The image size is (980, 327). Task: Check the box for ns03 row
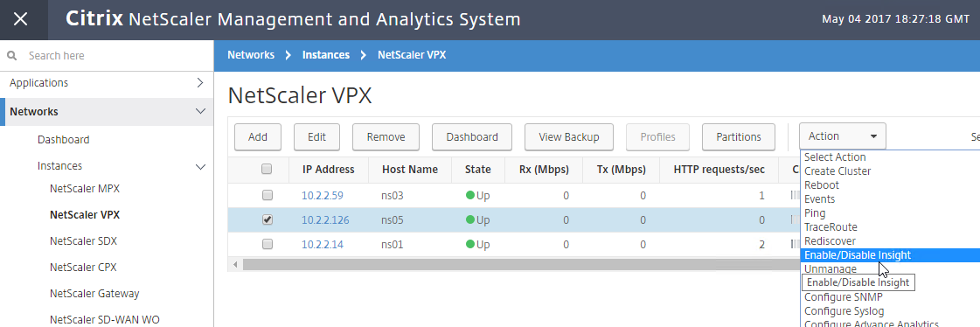click(x=267, y=196)
